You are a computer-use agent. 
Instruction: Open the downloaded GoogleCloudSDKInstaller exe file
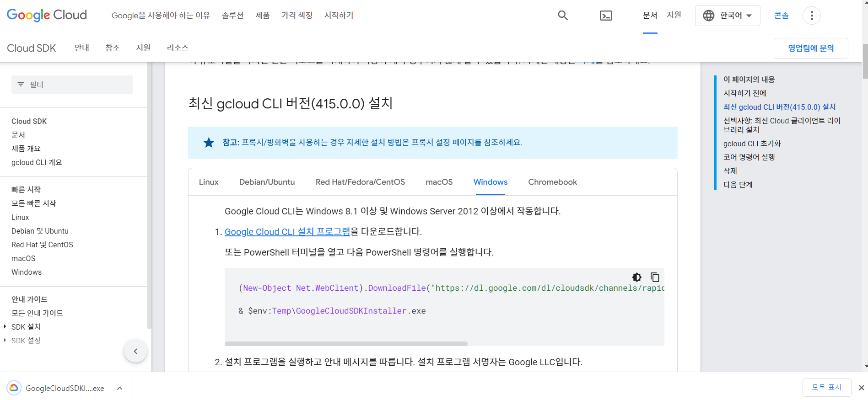57,388
